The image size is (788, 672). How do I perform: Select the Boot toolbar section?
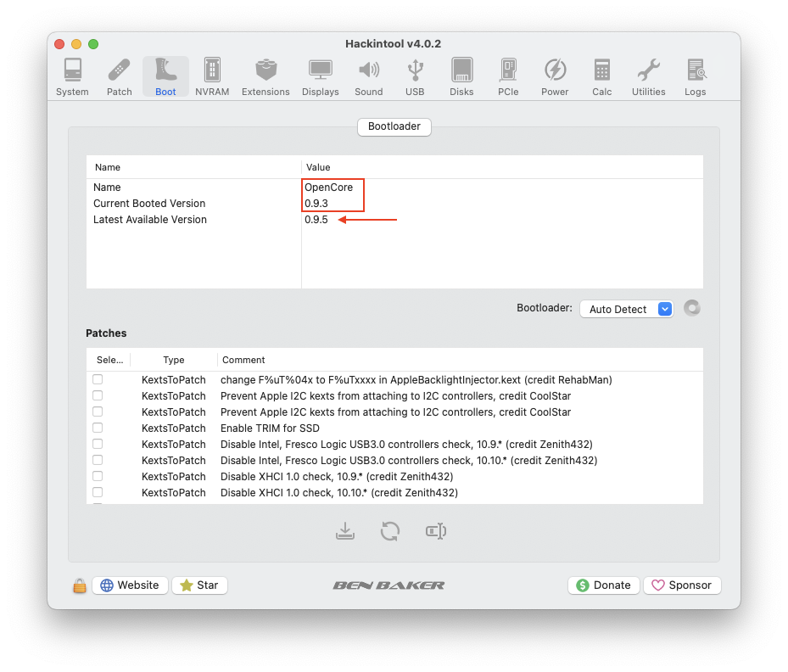coord(165,77)
